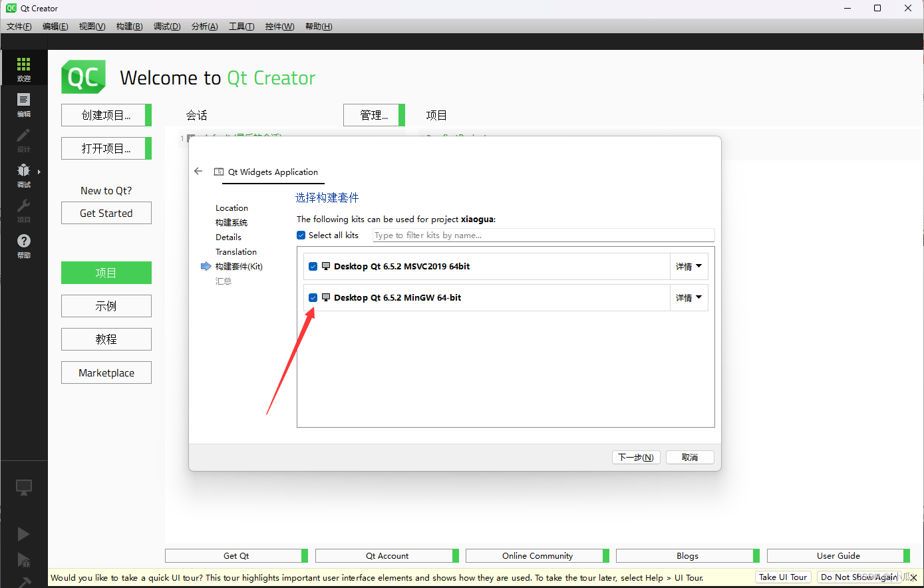The width and height of the screenshot is (924, 588).
Task: Open the Welcome (欢迎) mode icon
Action: point(23,67)
